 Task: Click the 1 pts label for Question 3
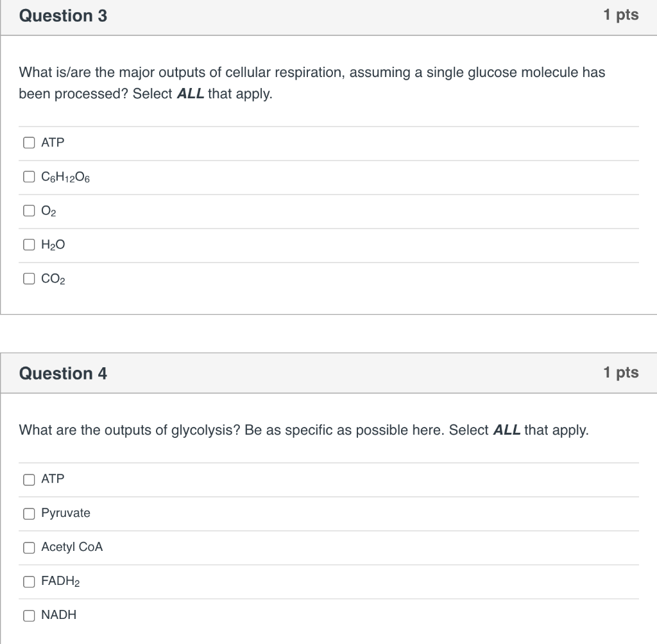620,15
